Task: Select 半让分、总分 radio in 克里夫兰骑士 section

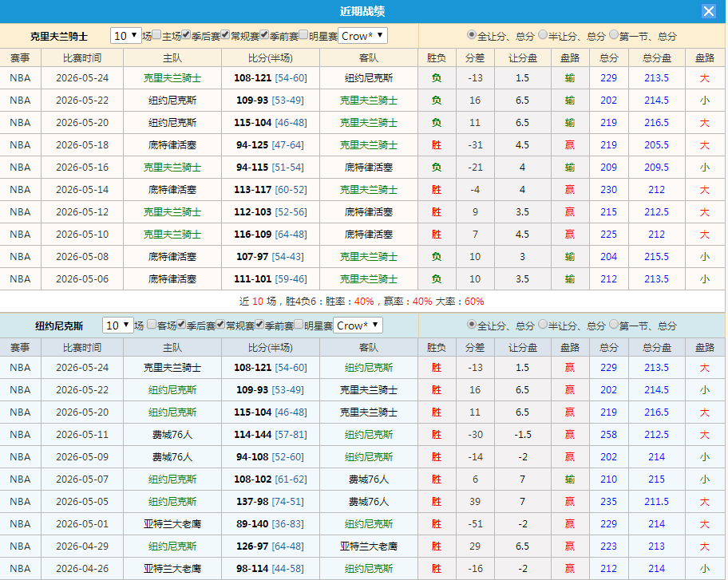Action: tap(543, 35)
